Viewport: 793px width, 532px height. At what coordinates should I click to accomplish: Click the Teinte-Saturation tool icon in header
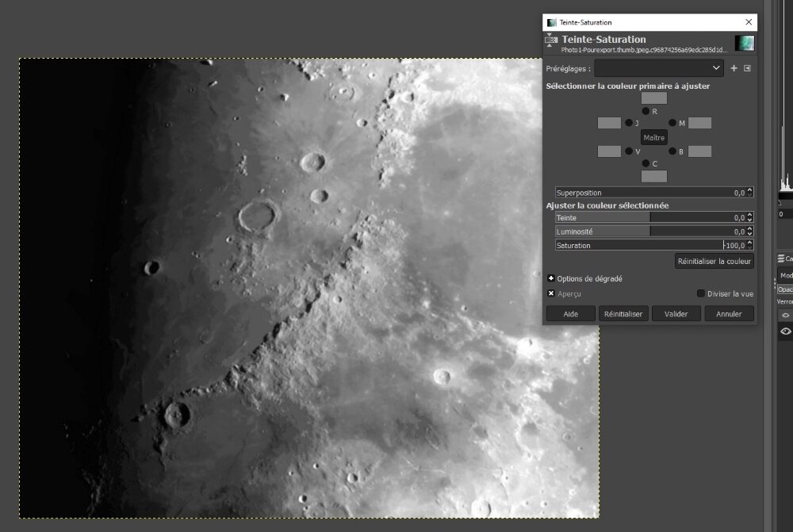pyautogui.click(x=551, y=41)
